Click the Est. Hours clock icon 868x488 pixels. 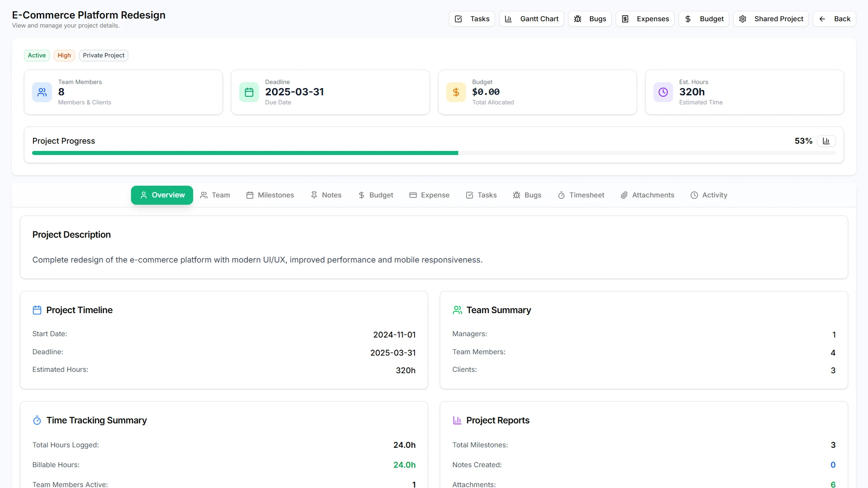[x=663, y=92]
